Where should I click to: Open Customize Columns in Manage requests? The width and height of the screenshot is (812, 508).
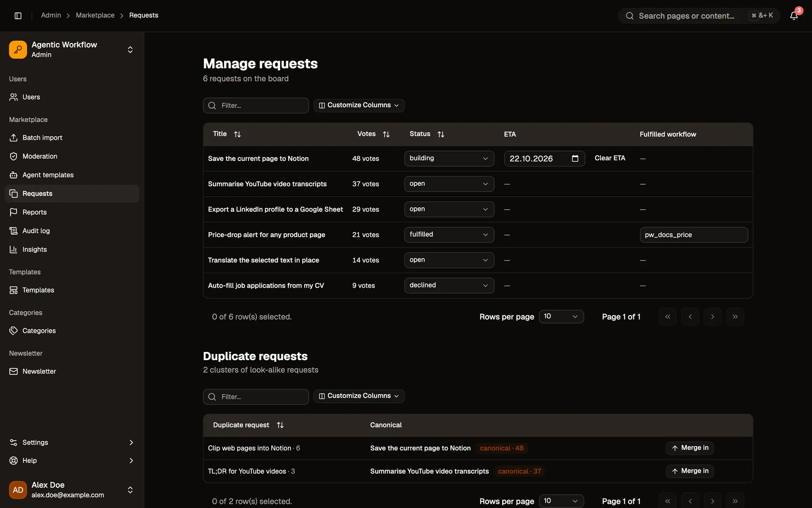click(359, 105)
